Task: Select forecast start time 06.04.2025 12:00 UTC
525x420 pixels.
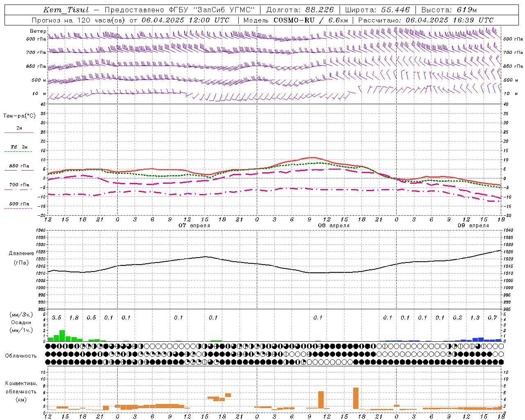Action: pos(185,20)
